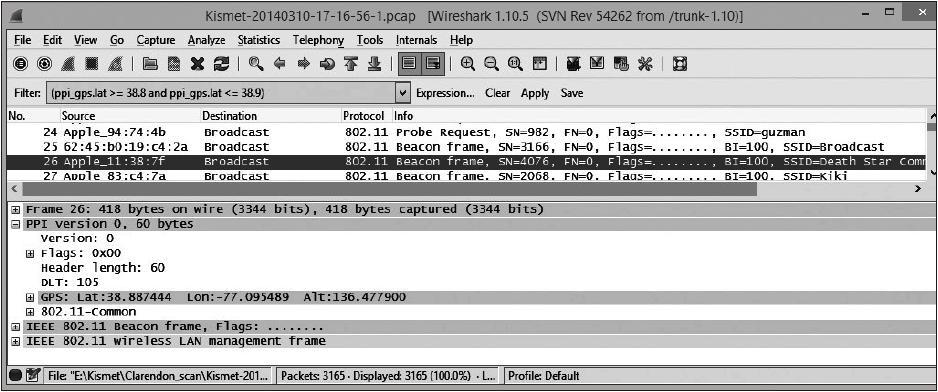Sort by the Info column header
The image size is (938, 392).
tap(658, 116)
